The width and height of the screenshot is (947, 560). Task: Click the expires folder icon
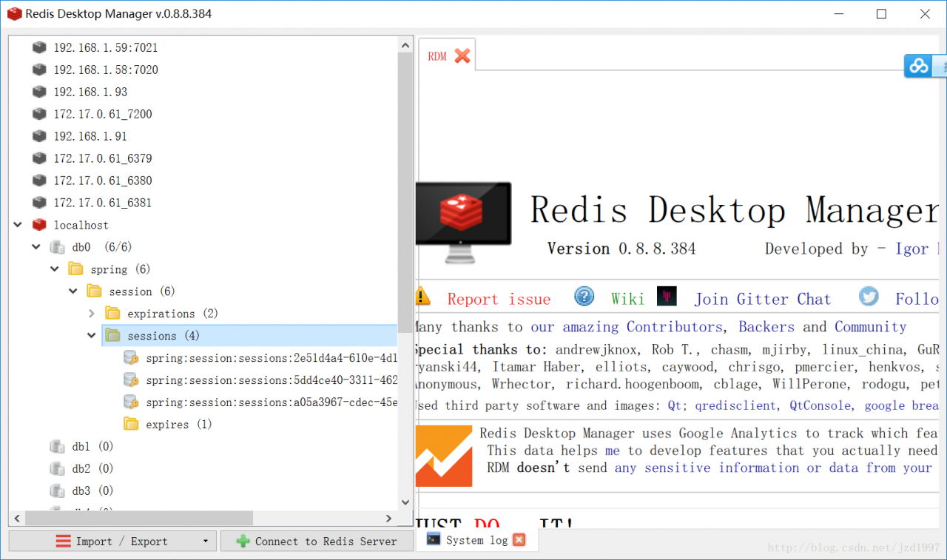131,424
